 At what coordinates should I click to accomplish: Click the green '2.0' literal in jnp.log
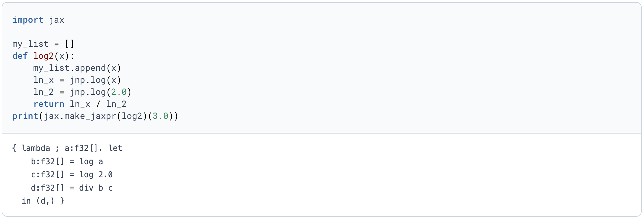(119, 92)
